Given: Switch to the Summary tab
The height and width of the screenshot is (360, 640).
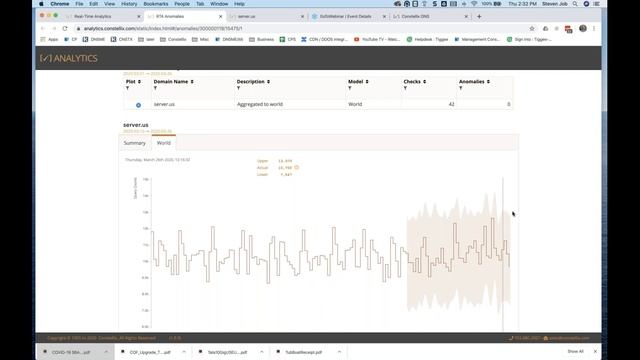Looking at the screenshot, I should point(135,143).
